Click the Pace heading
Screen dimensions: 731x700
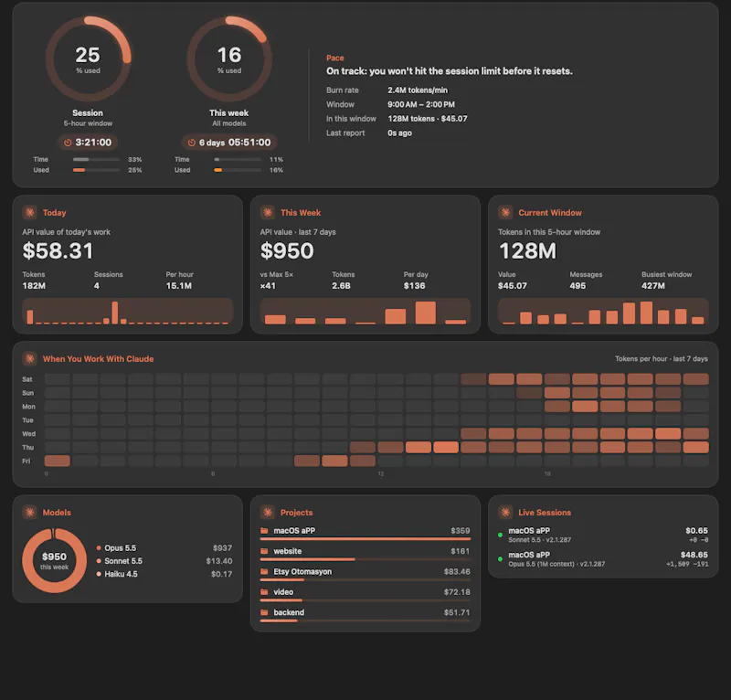[x=335, y=58]
